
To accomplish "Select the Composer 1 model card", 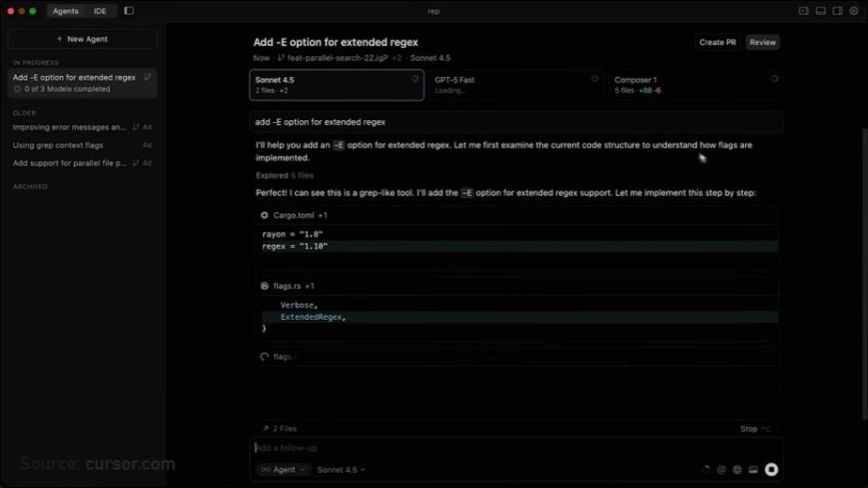I will point(696,84).
